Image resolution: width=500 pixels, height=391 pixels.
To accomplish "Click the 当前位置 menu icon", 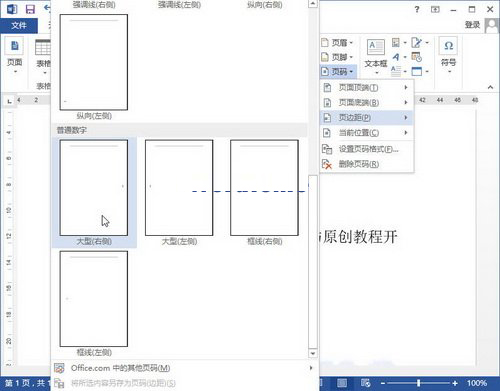I will (x=327, y=133).
